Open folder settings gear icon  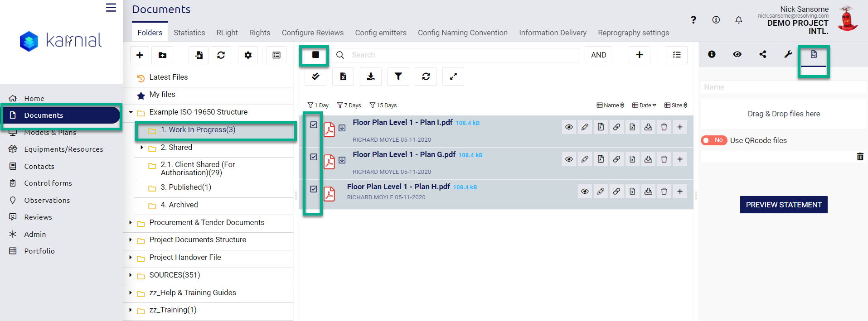(248, 55)
